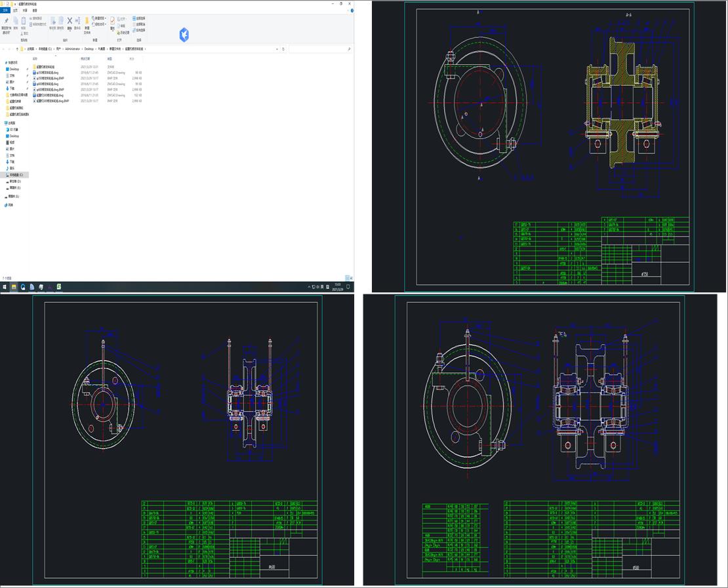
Task: Switch to the 查看 ribbon tab
Action: click(35, 10)
